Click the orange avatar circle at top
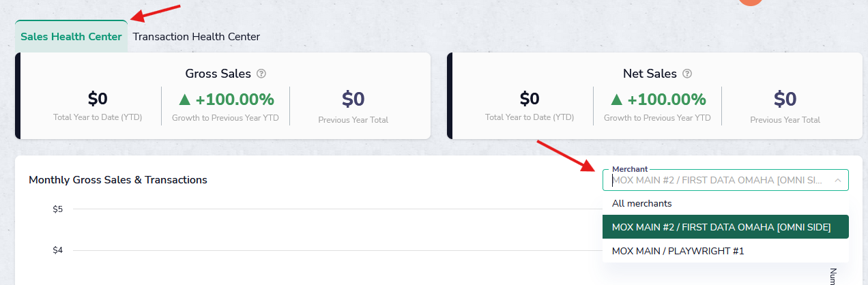This screenshot has width=868, height=285. click(750, 3)
